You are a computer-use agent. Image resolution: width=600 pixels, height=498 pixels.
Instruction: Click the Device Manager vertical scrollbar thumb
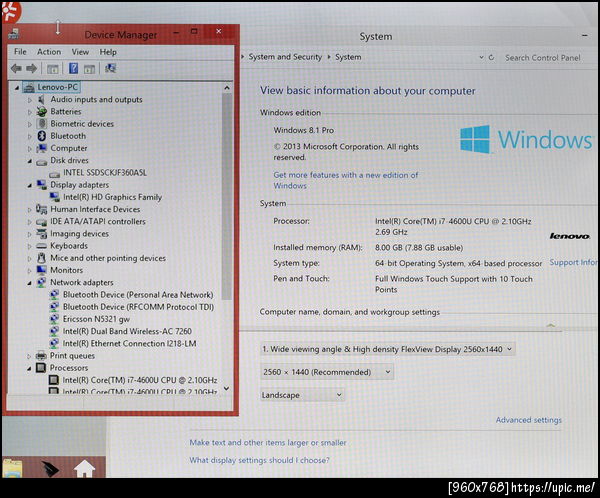click(227, 197)
